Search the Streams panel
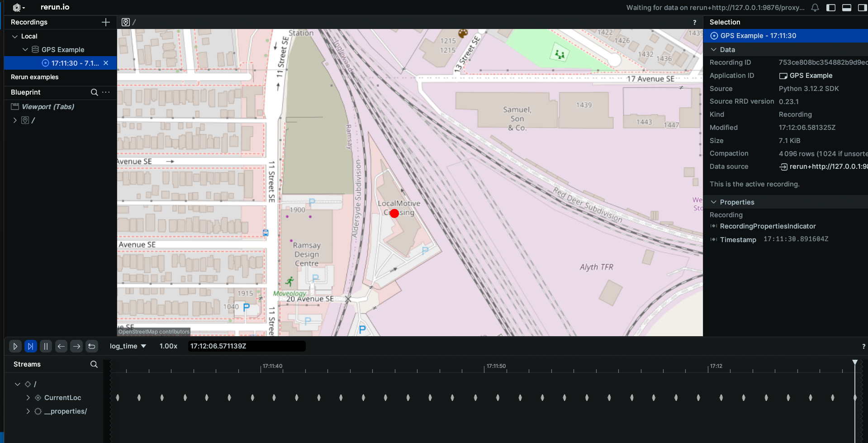 [94, 364]
